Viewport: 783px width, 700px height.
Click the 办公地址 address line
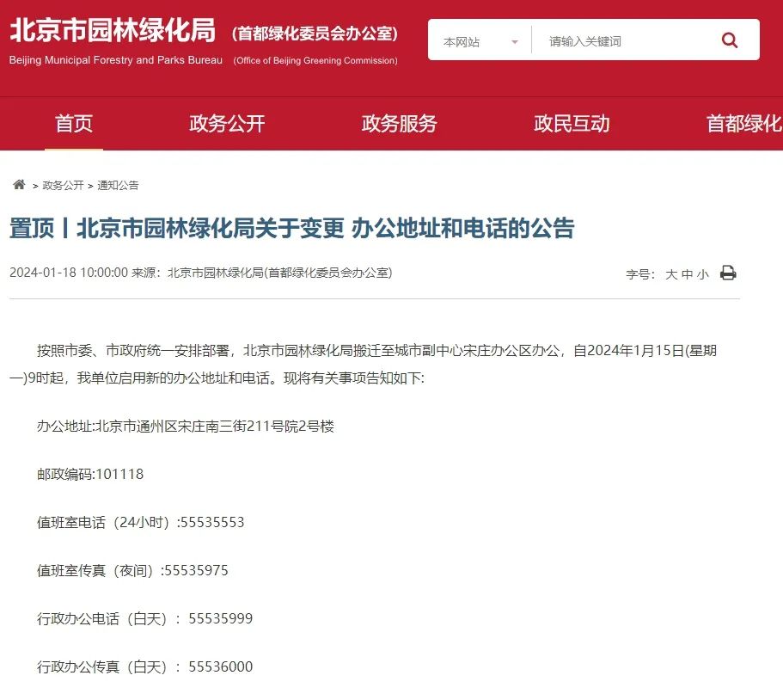[x=186, y=427]
